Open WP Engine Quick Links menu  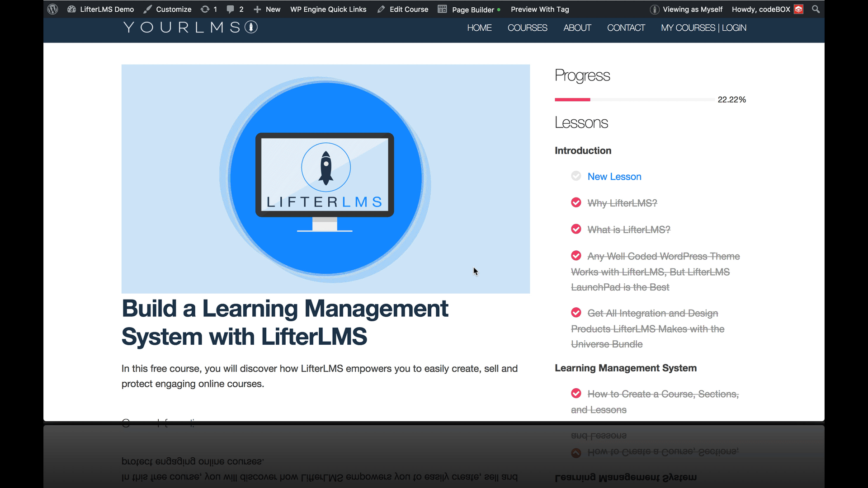(x=328, y=9)
